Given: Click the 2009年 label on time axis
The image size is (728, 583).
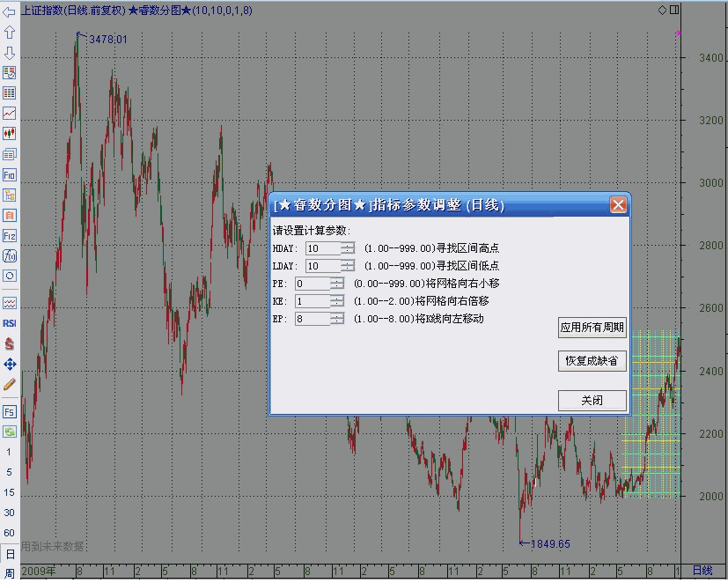Looking at the screenshot, I should tap(39, 571).
